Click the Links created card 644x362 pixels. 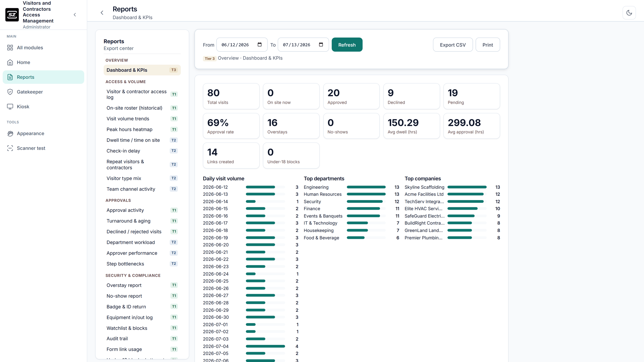point(231,156)
